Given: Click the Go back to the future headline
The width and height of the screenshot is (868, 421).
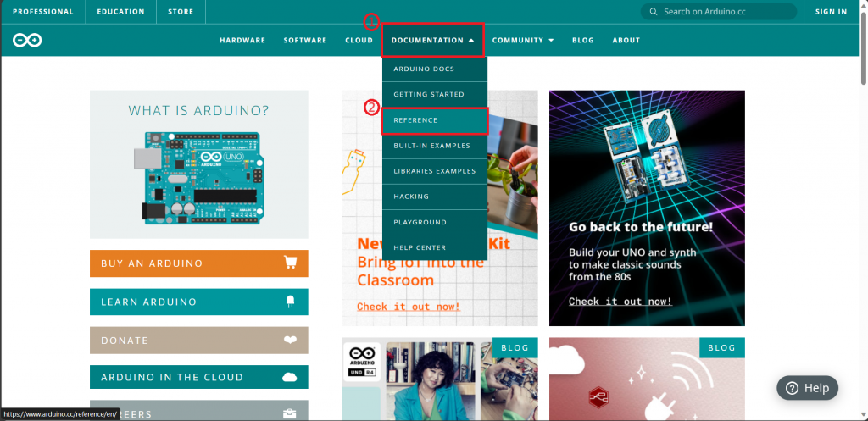Looking at the screenshot, I should coord(641,227).
